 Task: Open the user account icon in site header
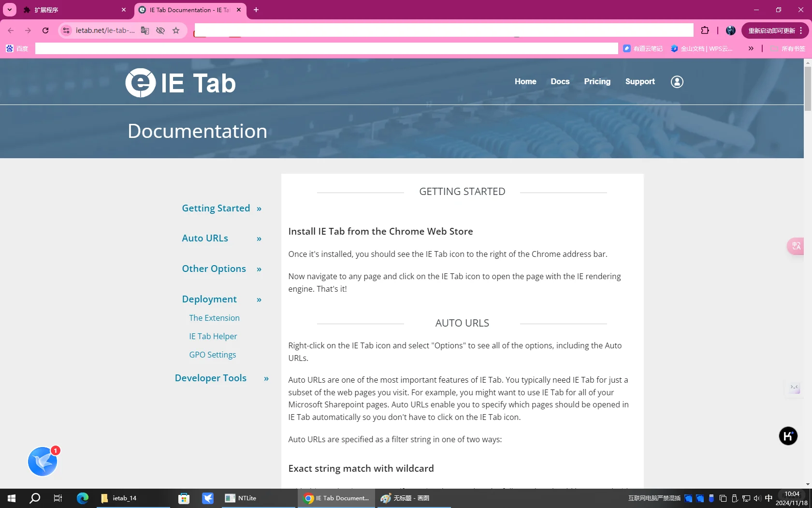(677, 82)
